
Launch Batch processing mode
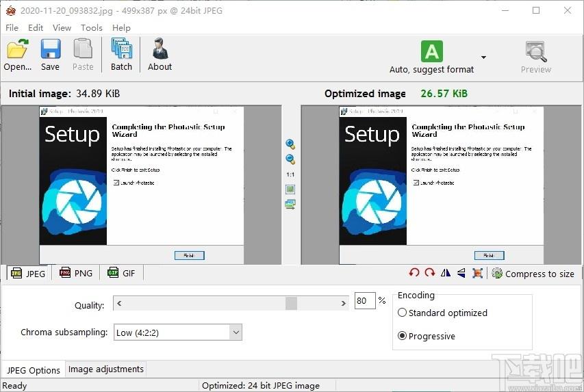click(x=121, y=55)
